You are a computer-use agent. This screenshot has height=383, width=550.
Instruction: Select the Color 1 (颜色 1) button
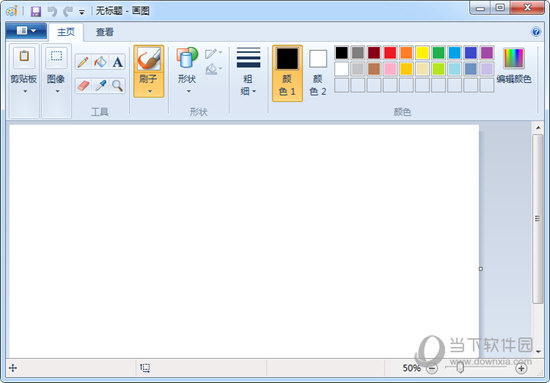click(287, 73)
